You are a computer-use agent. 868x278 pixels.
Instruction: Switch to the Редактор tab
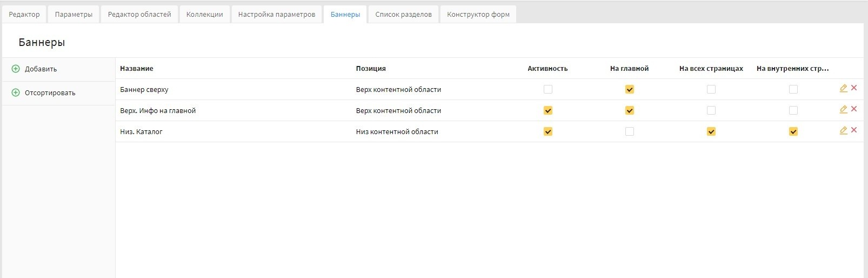pyautogui.click(x=24, y=15)
